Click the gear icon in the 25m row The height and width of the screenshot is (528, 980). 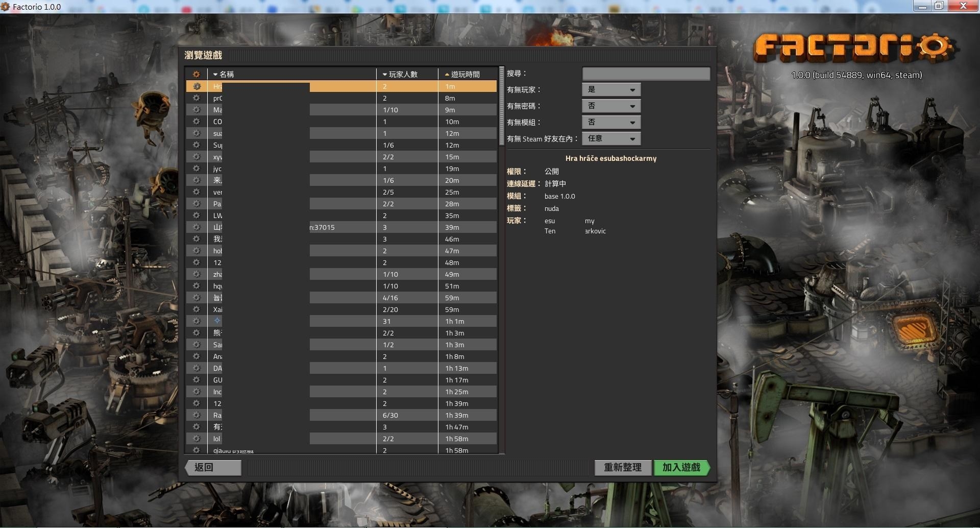click(x=197, y=192)
